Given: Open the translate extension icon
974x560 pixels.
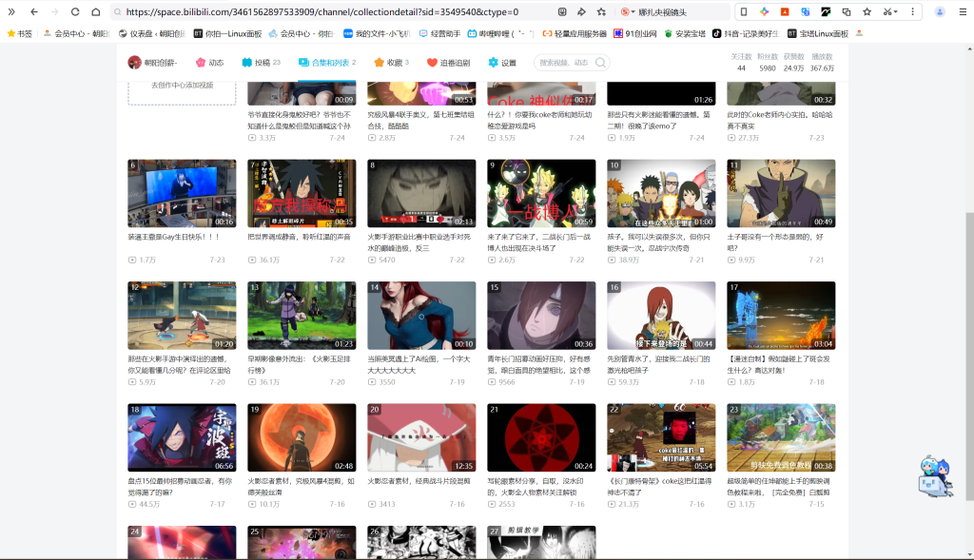Looking at the screenshot, I should [805, 11].
